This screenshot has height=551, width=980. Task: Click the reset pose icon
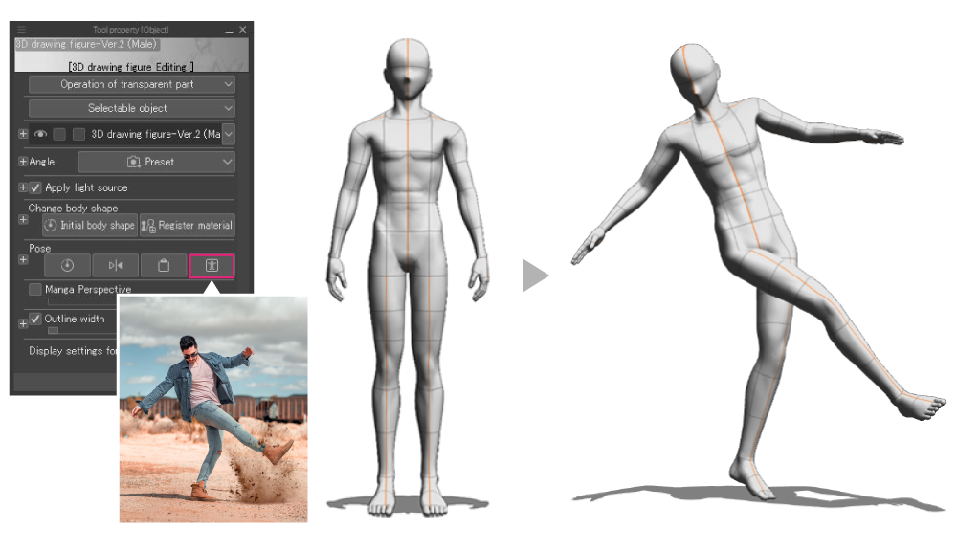coord(67,265)
